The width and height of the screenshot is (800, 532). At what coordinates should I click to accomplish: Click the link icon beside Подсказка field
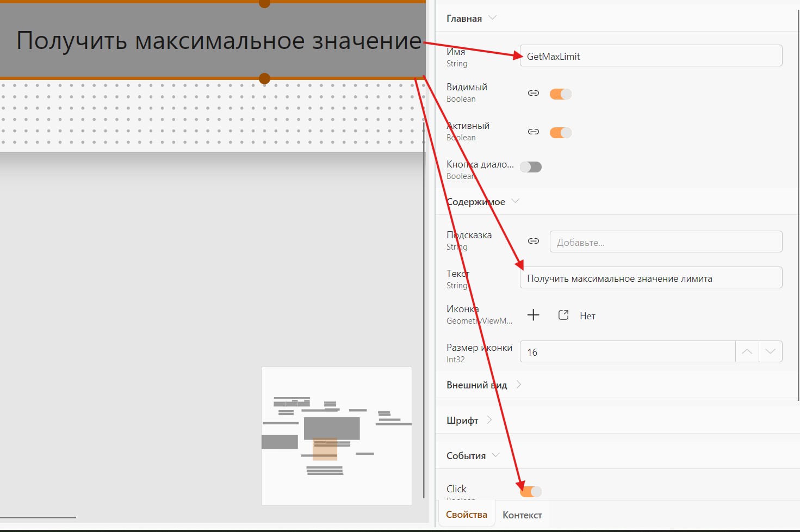pyautogui.click(x=534, y=241)
